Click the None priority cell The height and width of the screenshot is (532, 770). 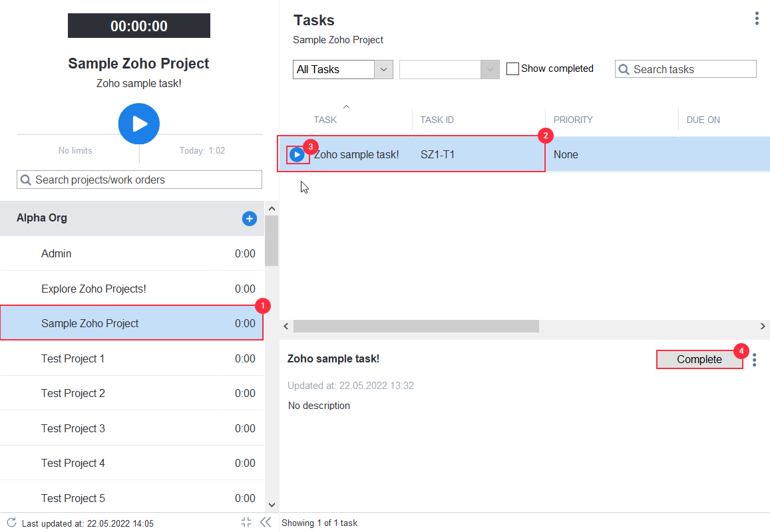(566, 154)
